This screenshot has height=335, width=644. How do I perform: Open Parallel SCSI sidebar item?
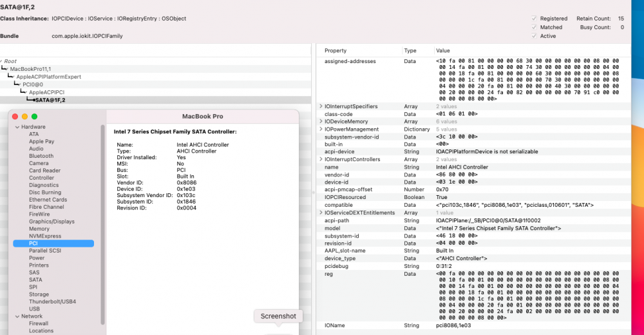pos(45,251)
